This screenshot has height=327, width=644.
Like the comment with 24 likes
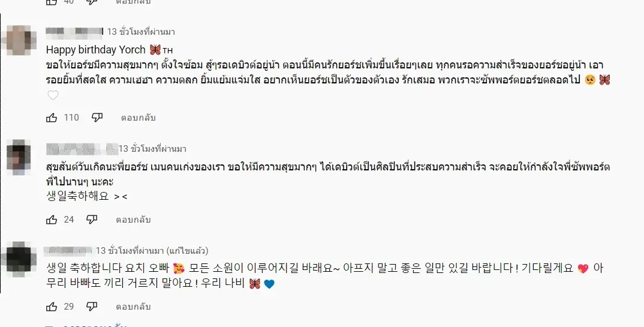click(52, 220)
